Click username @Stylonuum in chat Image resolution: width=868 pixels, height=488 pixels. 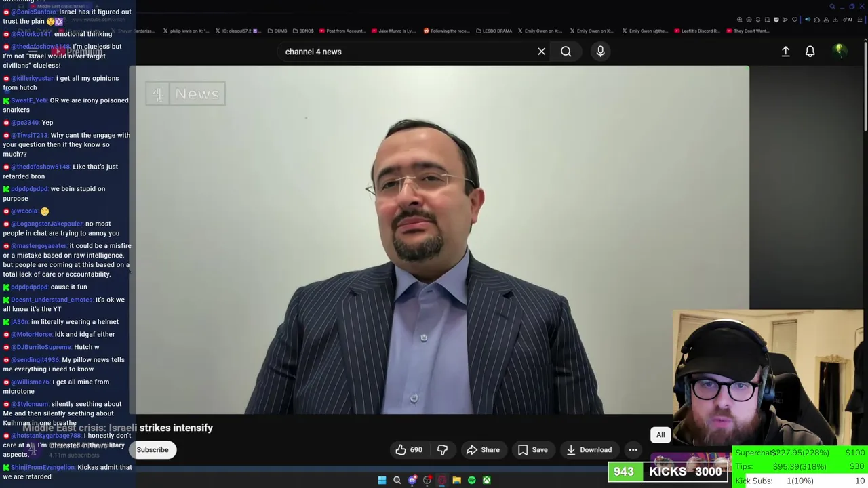[30, 404]
